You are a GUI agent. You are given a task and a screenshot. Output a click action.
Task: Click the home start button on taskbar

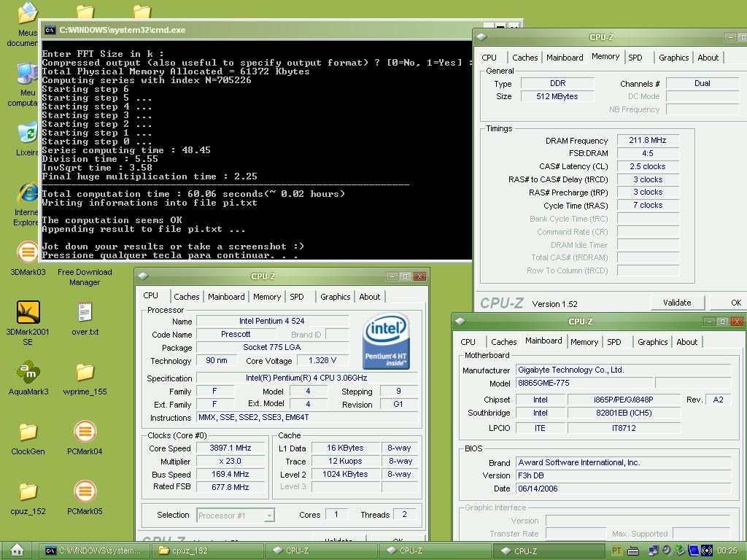(x=18, y=551)
